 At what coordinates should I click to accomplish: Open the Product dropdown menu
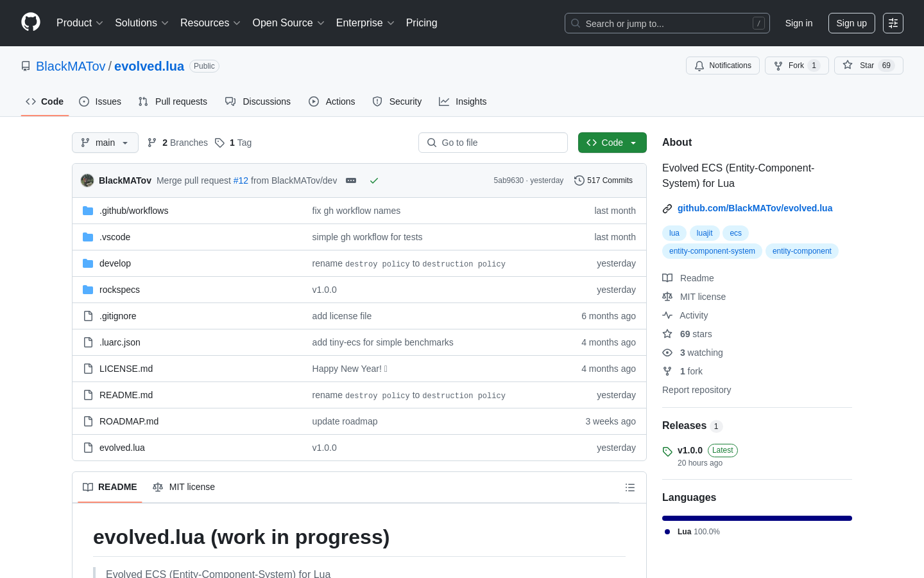click(x=80, y=23)
